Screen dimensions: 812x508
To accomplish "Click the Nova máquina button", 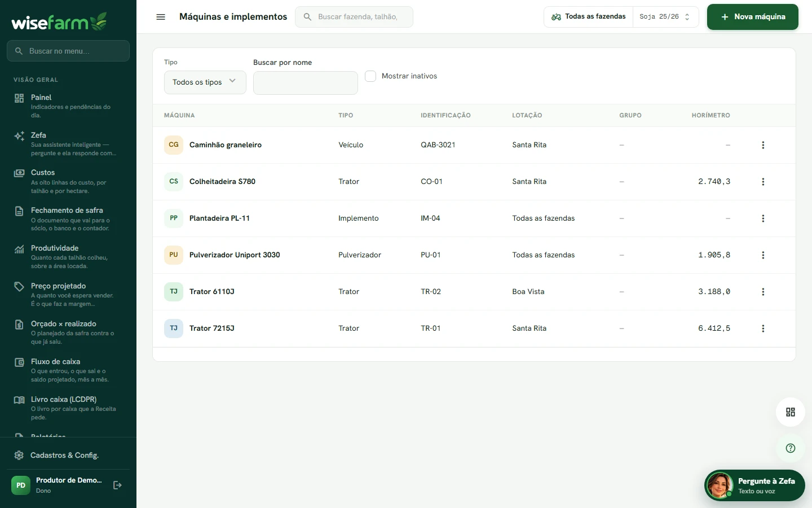I will click(753, 17).
